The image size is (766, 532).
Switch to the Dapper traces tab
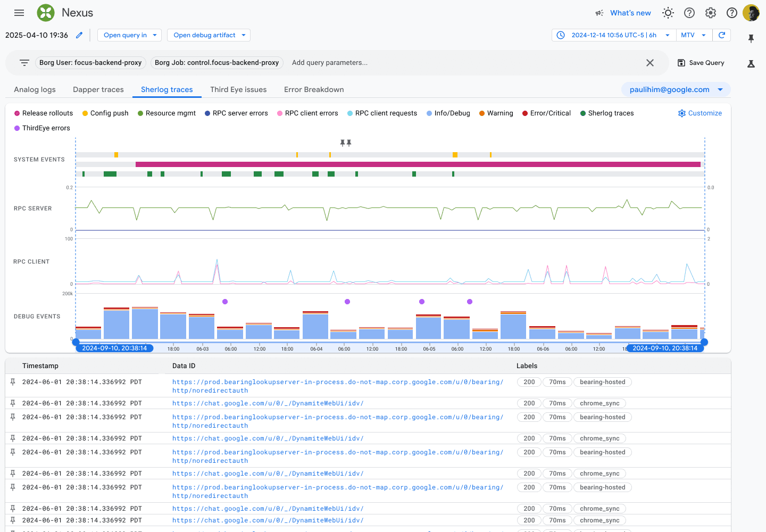tap(98, 89)
